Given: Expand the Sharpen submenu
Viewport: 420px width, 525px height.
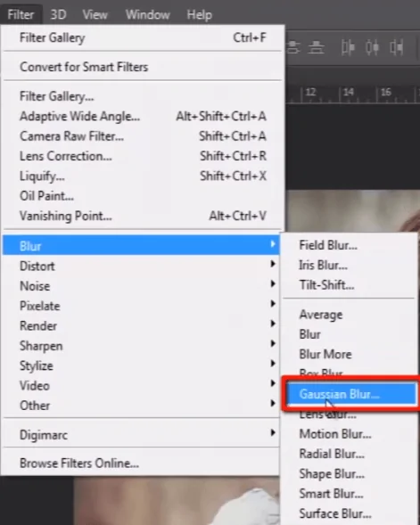Looking at the screenshot, I should tap(142, 346).
